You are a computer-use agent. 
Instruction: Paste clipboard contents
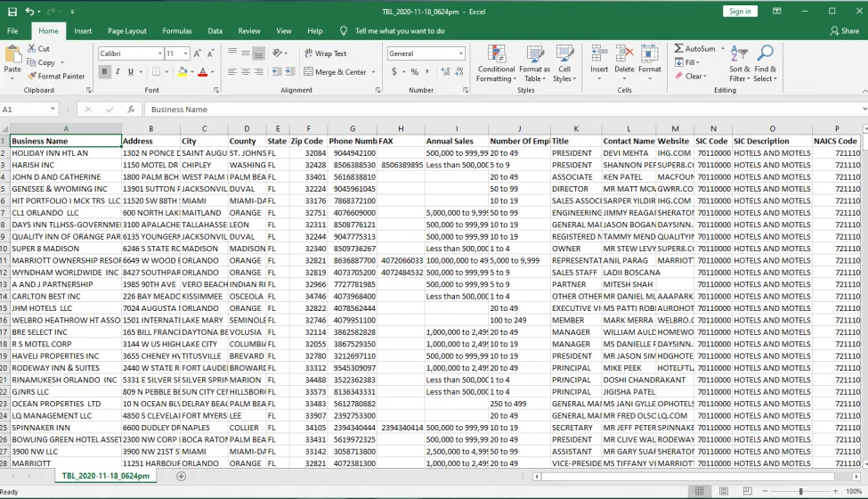pos(12,60)
